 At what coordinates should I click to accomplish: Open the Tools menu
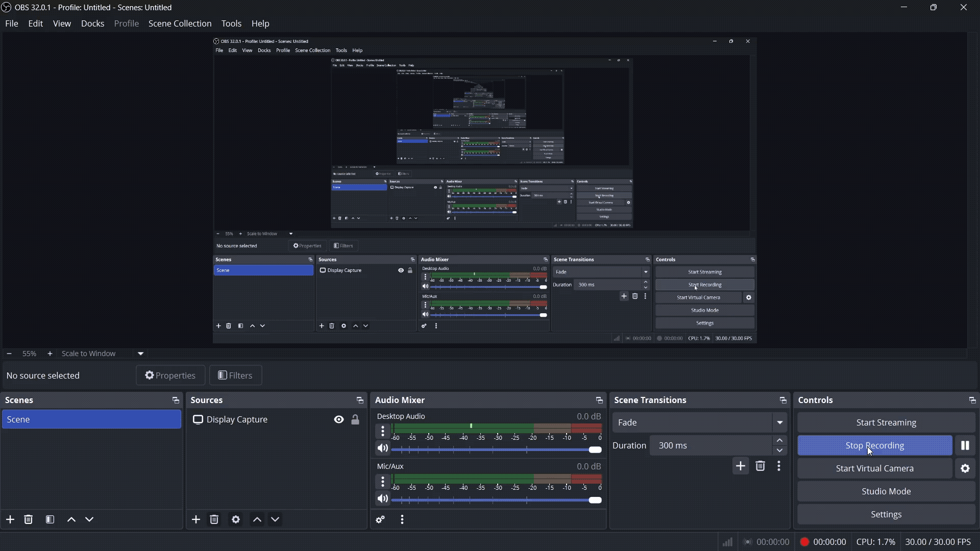pyautogui.click(x=232, y=23)
